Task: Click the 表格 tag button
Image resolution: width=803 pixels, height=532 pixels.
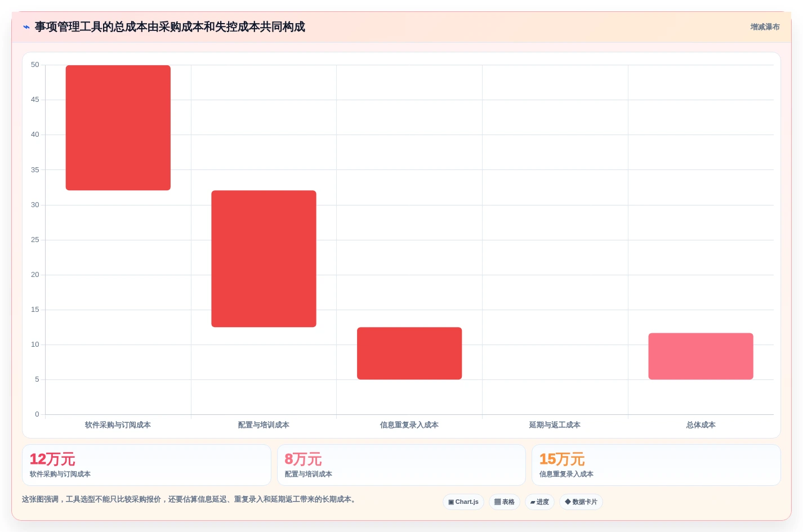Action: tap(505, 502)
